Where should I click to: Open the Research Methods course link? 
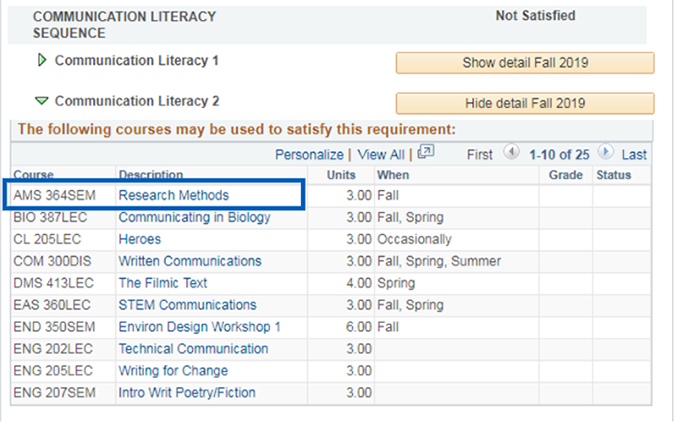pyautogui.click(x=173, y=195)
